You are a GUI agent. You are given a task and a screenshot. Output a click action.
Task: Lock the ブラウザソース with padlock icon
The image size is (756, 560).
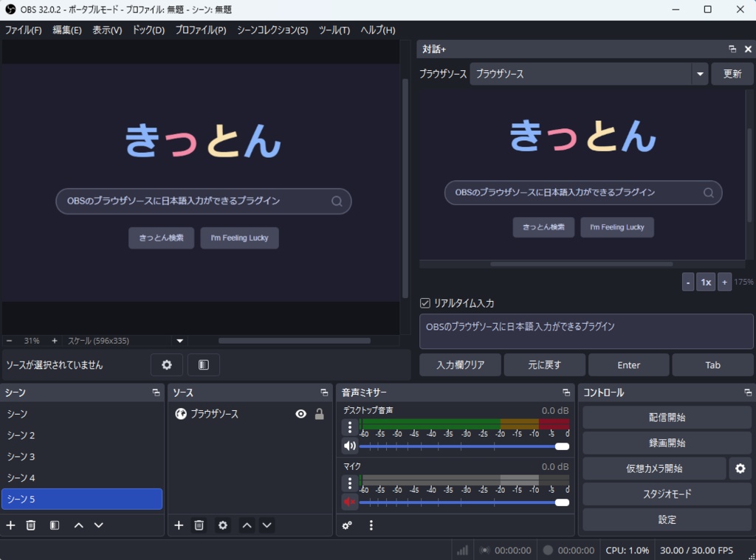coord(319,414)
